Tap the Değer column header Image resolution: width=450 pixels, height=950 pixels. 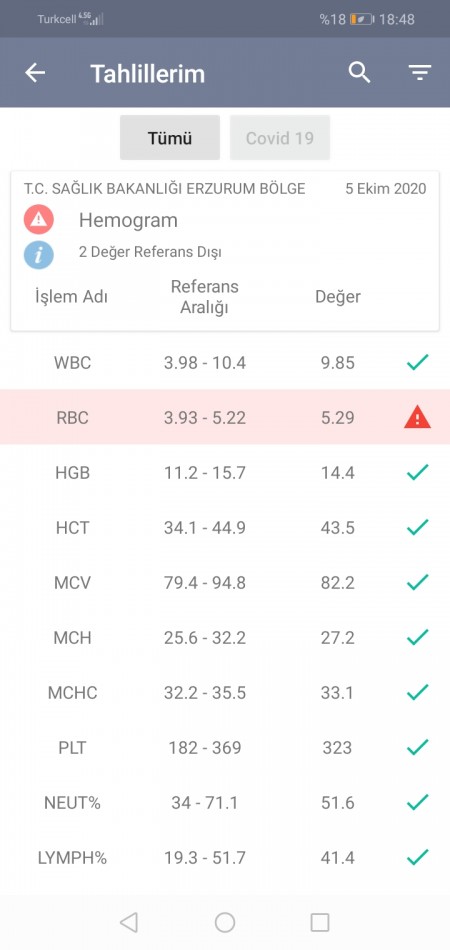coord(338,297)
